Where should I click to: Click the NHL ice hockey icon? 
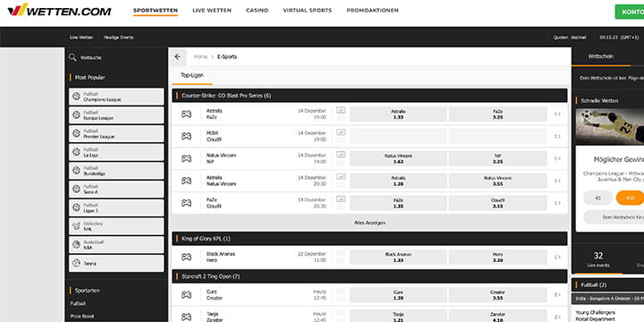(x=76, y=226)
